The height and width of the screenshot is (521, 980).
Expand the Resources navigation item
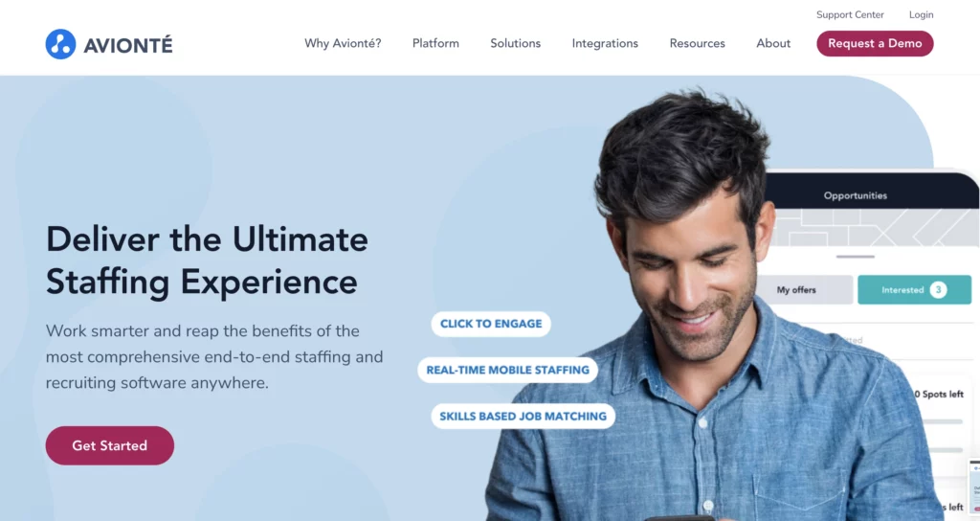[697, 43]
